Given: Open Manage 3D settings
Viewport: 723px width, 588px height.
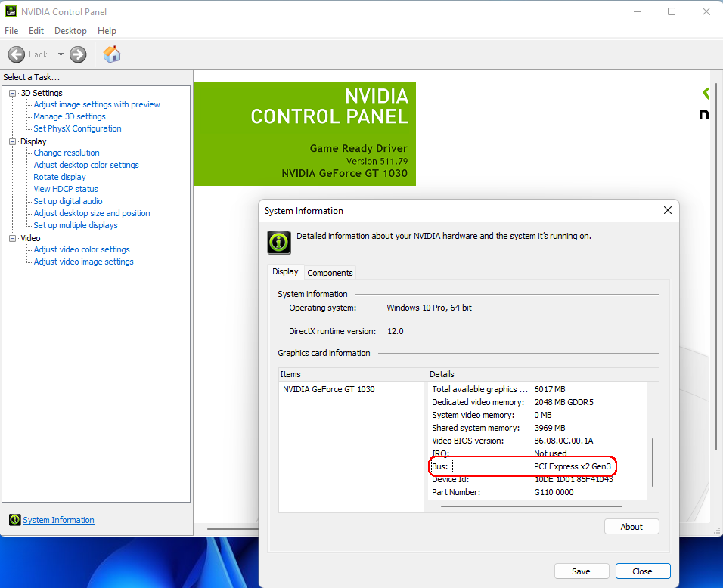Looking at the screenshot, I should pyautogui.click(x=69, y=116).
